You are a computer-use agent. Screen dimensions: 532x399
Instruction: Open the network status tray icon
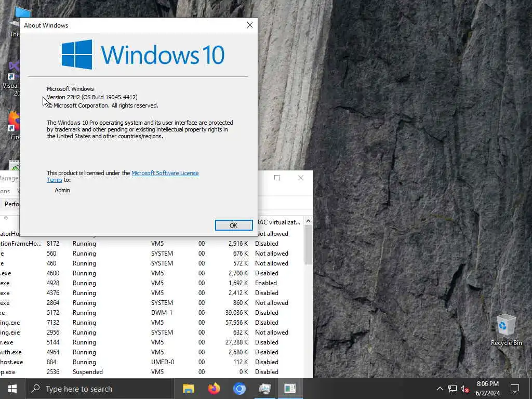click(x=453, y=389)
